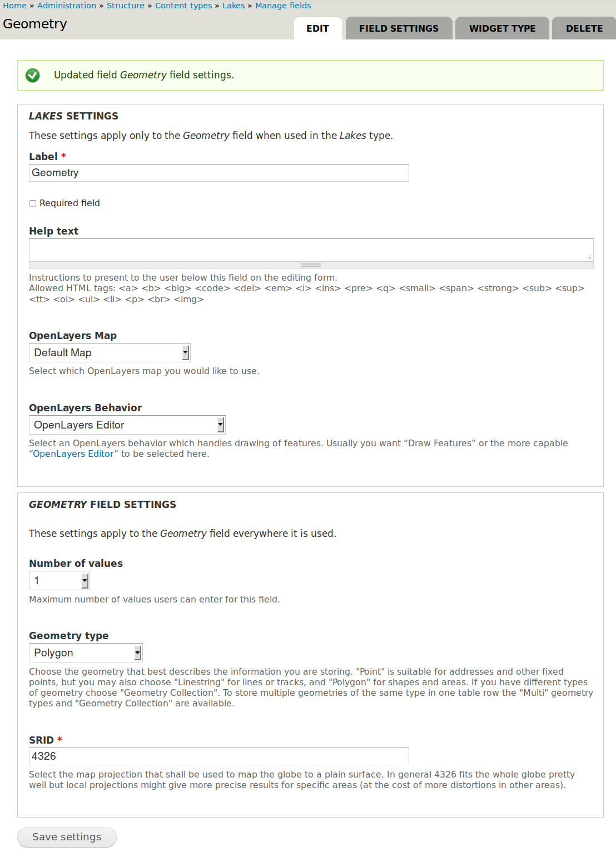Navigate to Content types breadcrumb

pyautogui.click(x=183, y=6)
